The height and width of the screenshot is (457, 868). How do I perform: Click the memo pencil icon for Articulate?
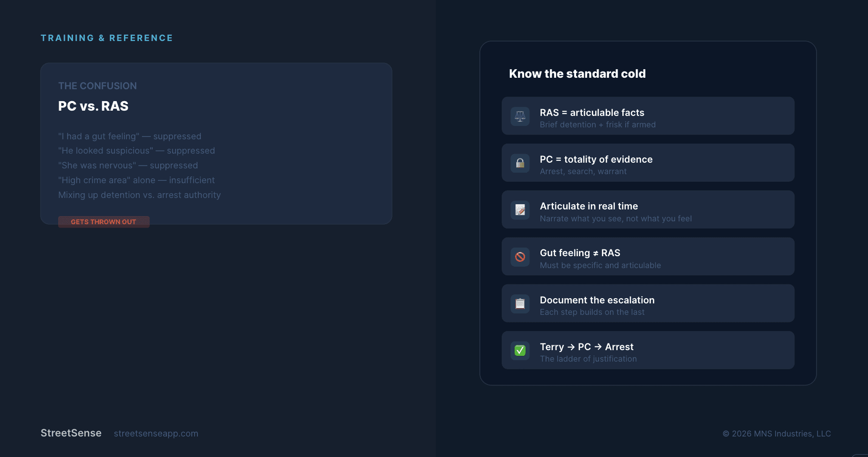click(520, 210)
